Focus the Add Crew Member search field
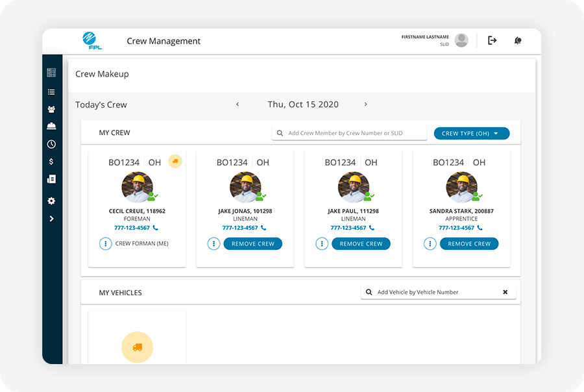Screen dimensions: 584x392 (x=349, y=133)
